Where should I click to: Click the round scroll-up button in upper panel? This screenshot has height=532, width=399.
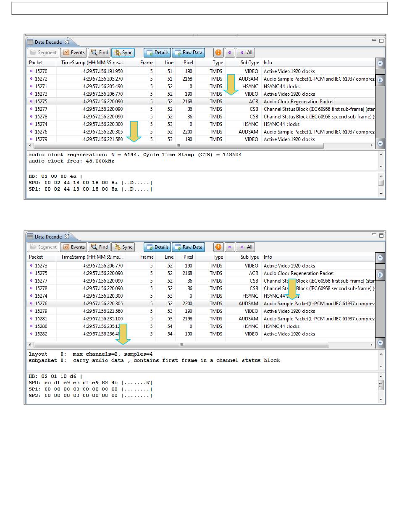380,63
